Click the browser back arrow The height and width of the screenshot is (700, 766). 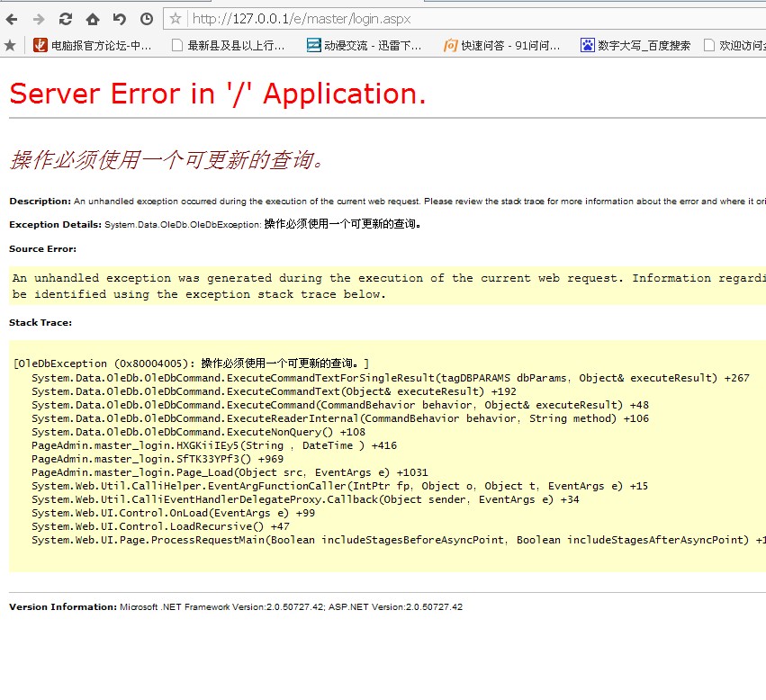tap(12, 19)
